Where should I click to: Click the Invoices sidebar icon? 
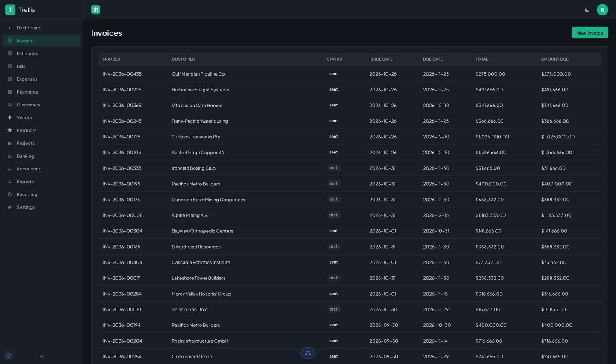(9, 41)
